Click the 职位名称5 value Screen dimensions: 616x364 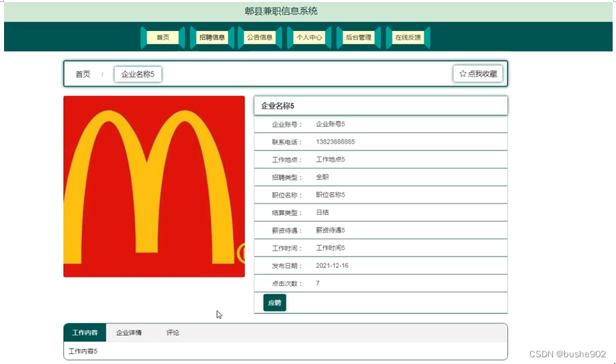[x=331, y=195]
